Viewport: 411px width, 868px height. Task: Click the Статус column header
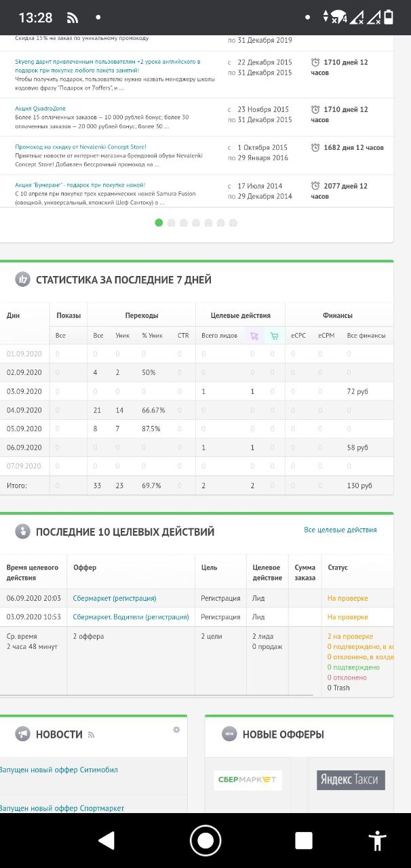[x=338, y=567]
